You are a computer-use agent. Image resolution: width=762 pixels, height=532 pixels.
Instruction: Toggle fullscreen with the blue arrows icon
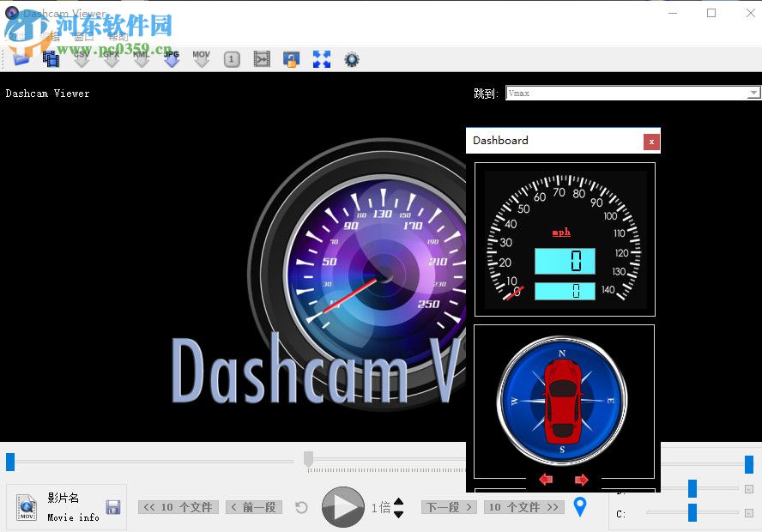coord(321,58)
